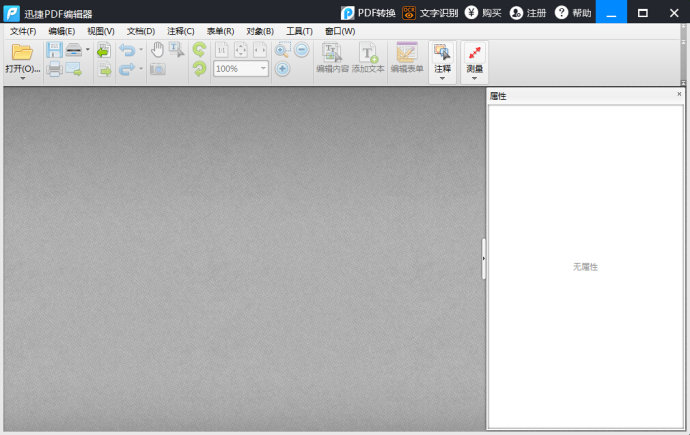The height and width of the screenshot is (435, 690).
Task: Click the PDF转换 button in title bar
Action: [x=368, y=13]
